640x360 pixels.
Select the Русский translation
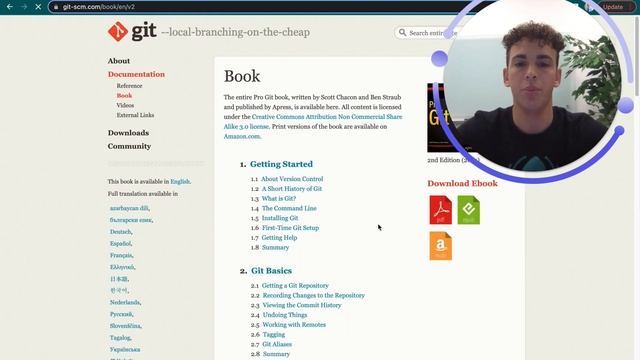click(121, 314)
